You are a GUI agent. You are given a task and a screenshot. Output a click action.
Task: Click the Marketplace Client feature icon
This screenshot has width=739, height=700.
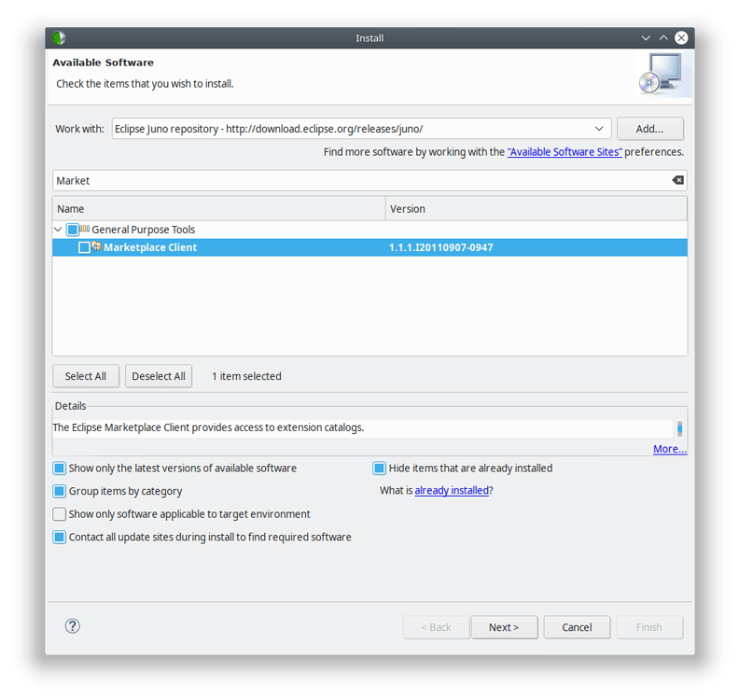(x=97, y=246)
